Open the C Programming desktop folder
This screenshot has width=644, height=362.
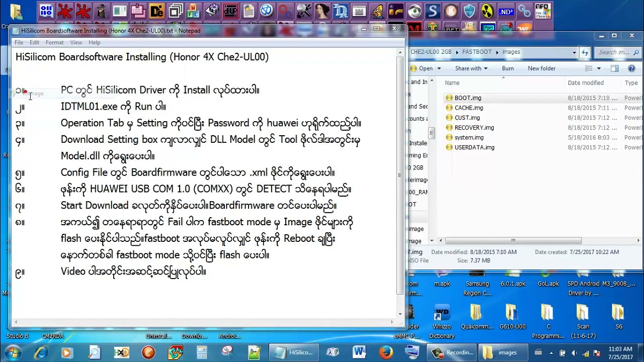click(x=548, y=322)
